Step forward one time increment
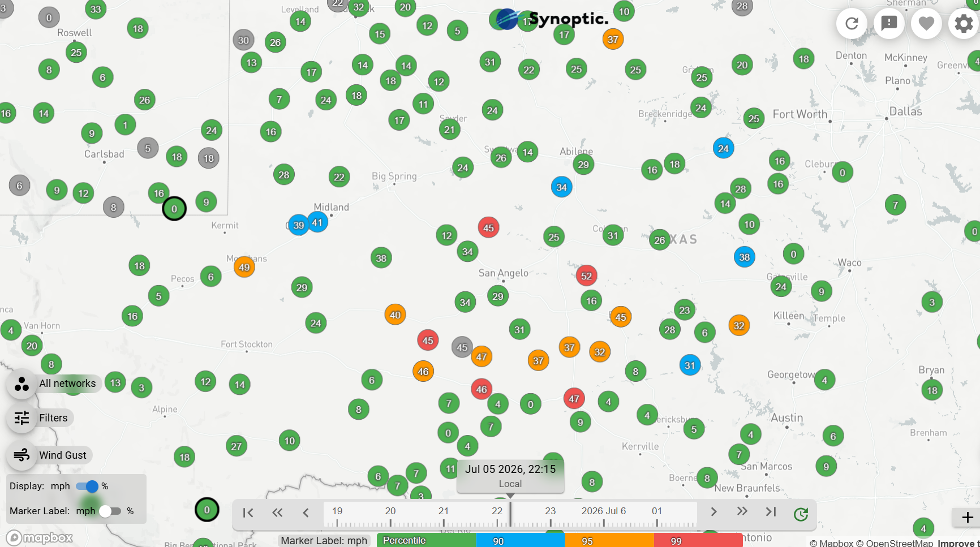This screenshot has height=547, width=980. point(713,512)
